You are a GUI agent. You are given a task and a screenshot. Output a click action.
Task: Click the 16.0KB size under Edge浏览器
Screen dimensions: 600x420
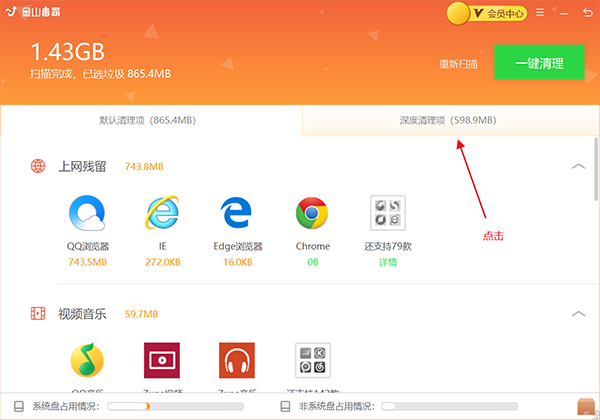[238, 262]
